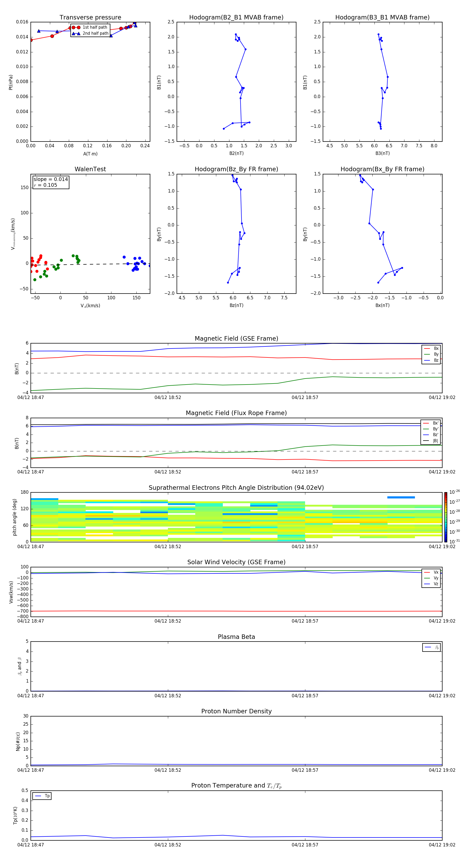Viewport: 473px width, 868px height.
Task: Click the 'Hodogram(B2_B1 MVAB frame)' title
Action: pos(236,17)
